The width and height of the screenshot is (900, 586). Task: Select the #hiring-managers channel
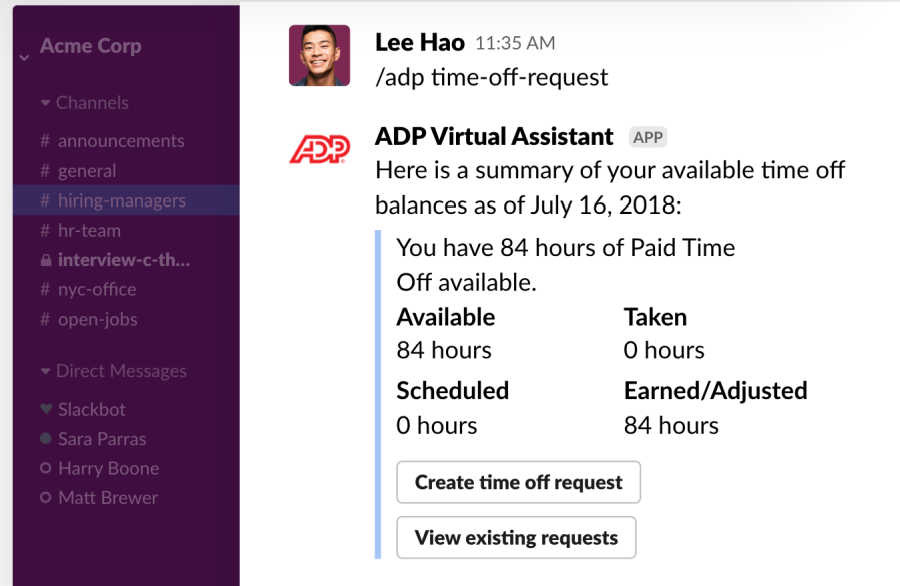point(126,200)
